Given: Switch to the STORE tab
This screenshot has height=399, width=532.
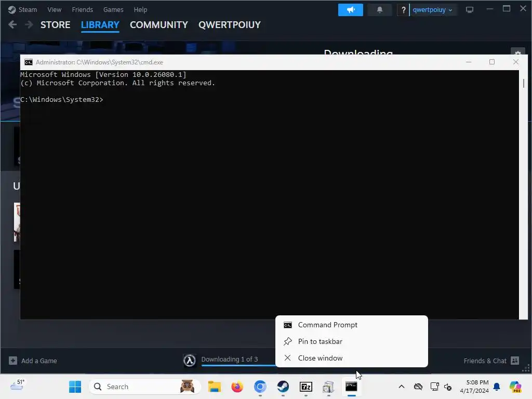Looking at the screenshot, I should point(55,25).
